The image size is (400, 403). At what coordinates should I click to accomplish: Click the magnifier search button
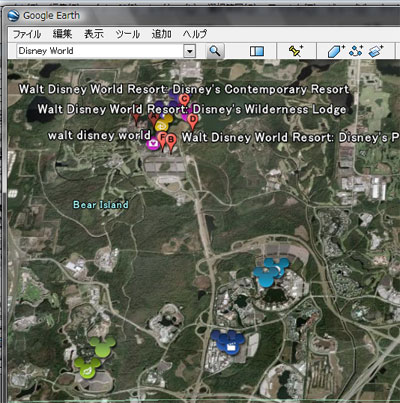[x=215, y=51]
